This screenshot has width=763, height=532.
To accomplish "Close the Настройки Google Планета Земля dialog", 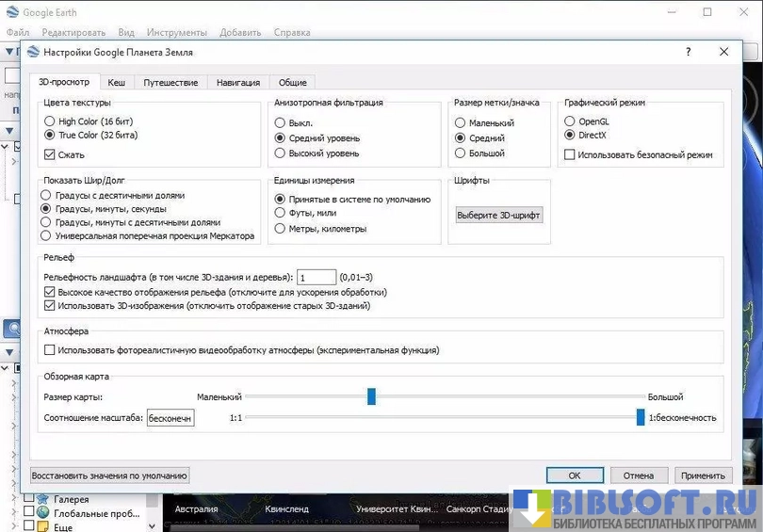I will pos(722,52).
